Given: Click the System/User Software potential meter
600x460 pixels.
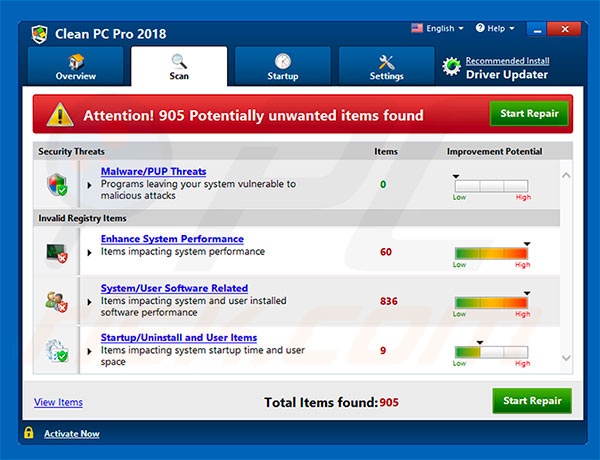Looking at the screenshot, I should (x=491, y=303).
